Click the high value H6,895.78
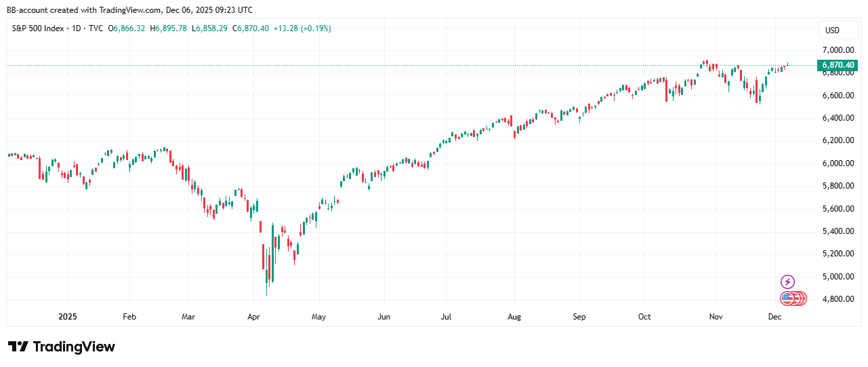This screenshot has width=868, height=367. (170, 28)
